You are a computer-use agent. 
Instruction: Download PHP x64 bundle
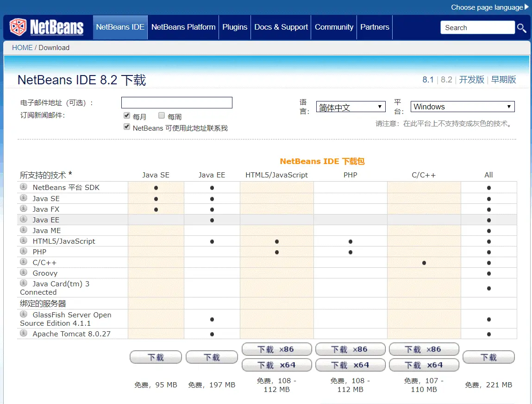(x=350, y=365)
